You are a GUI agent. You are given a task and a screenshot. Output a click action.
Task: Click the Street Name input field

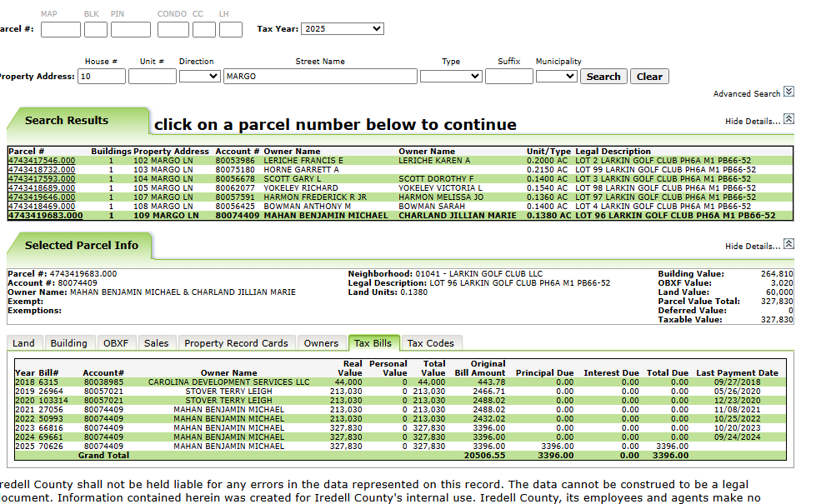(320, 77)
